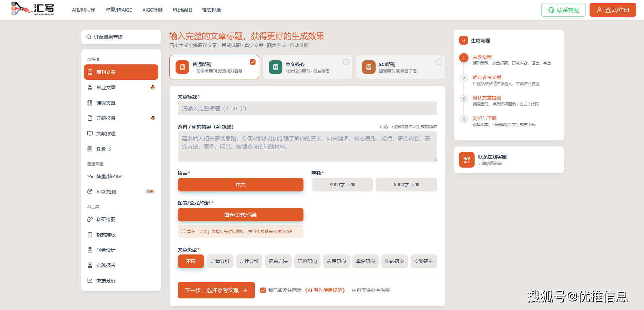
Task: Open the 科研绘图 top nav item
Action: coord(182,10)
